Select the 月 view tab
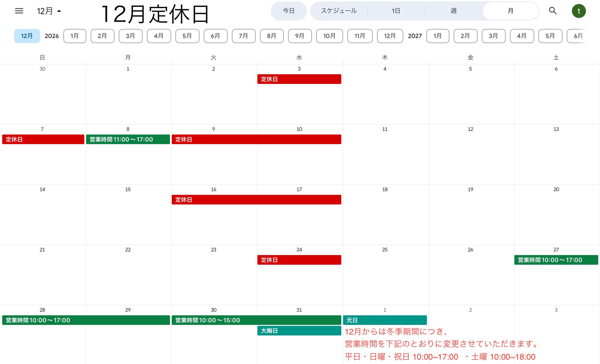 coord(510,11)
